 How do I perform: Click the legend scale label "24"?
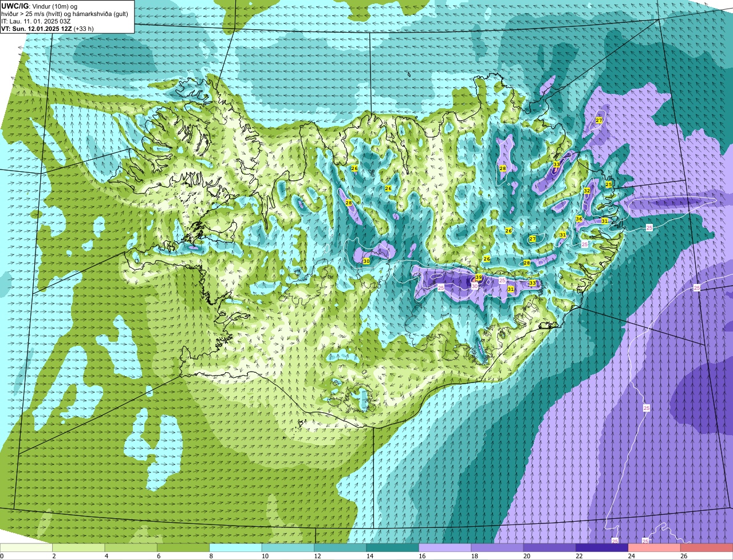pos(631,556)
